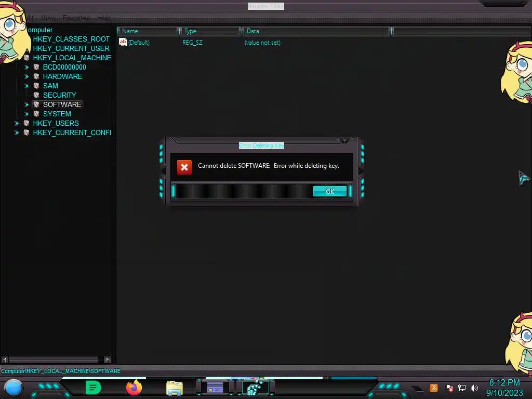
Task: Switch to Registry Editor taskbar icon
Action: pyautogui.click(x=256, y=388)
